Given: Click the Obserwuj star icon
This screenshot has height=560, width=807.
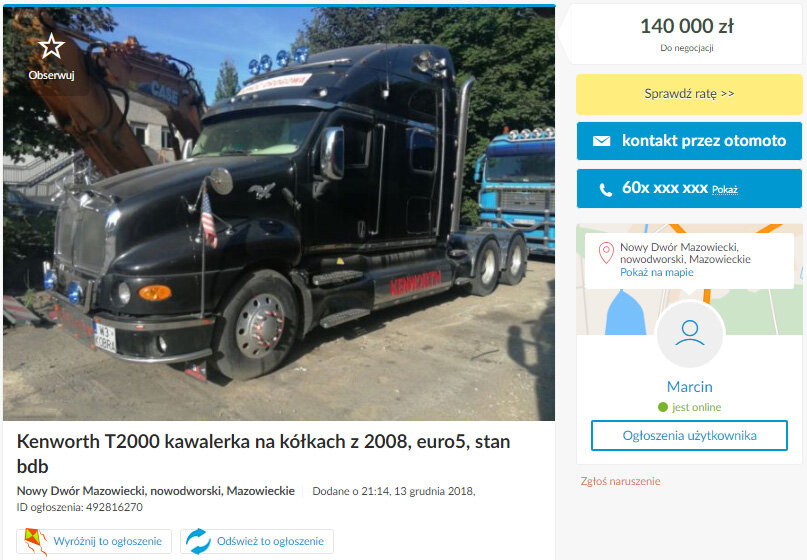Looking at the screenshot, I should (x=51, y=46).
